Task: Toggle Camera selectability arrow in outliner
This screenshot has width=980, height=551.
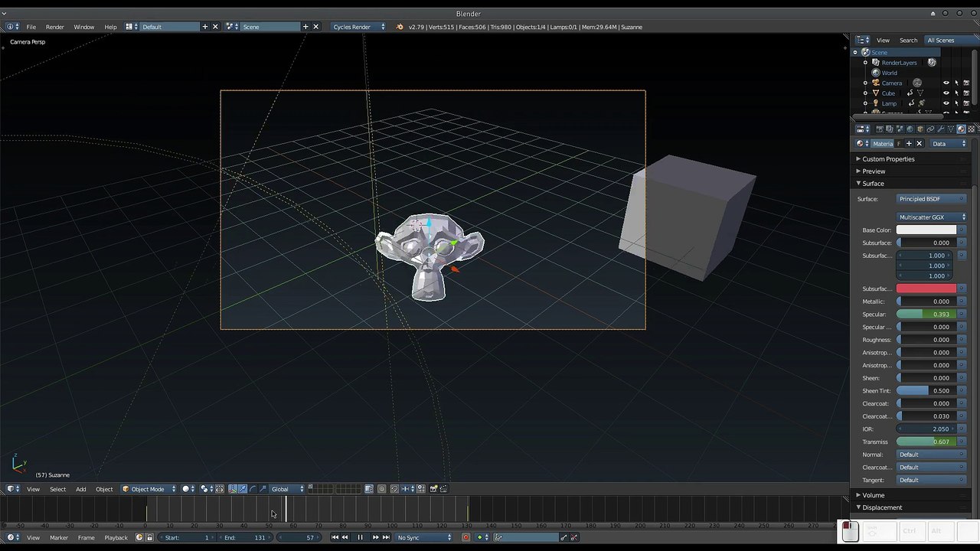Action: pyautogui.click(x=956, y=83)
